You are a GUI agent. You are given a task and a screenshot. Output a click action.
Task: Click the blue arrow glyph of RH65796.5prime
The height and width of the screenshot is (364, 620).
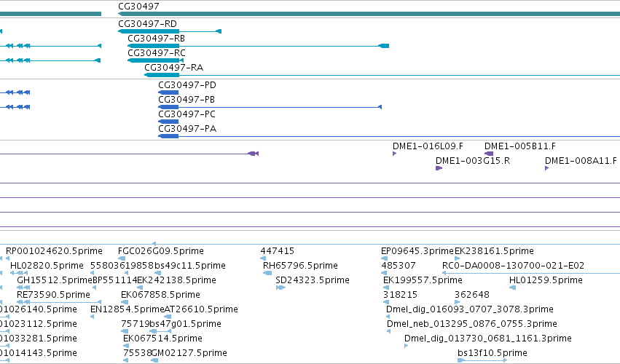click(267, 273)
